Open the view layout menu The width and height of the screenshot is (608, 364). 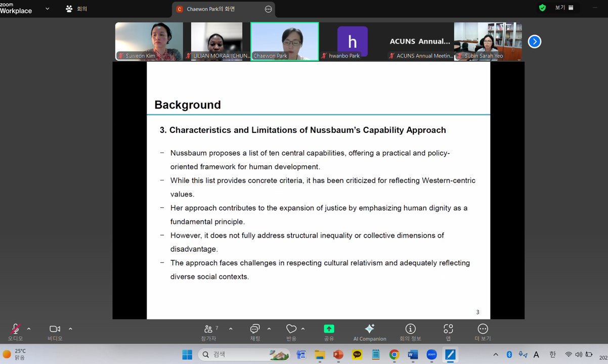[x=564, y=8]
